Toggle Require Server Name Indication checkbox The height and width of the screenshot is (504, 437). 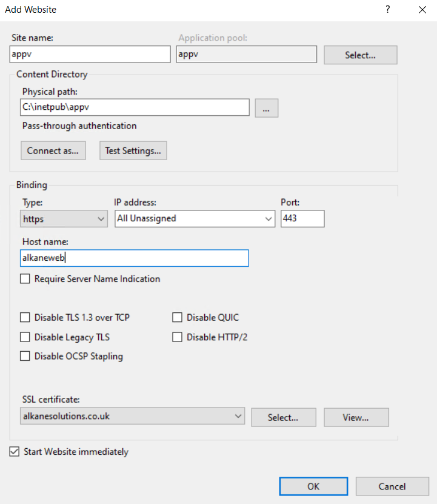click(25, 278)
